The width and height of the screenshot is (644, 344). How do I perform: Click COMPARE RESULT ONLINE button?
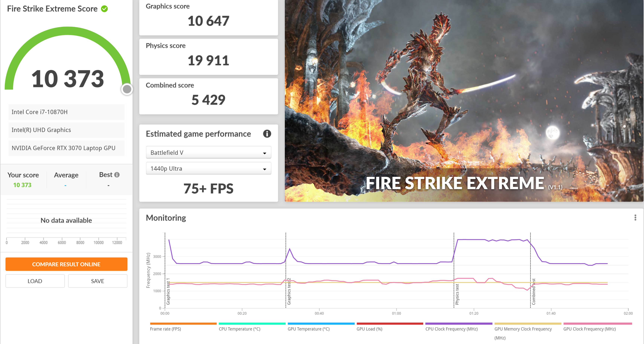point(67,264)
